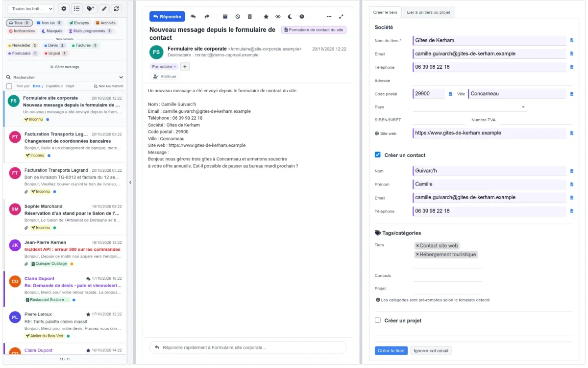Click document icon beside Code postal field
This screenshot has height=368, width=588.
[x=450, y=93]
